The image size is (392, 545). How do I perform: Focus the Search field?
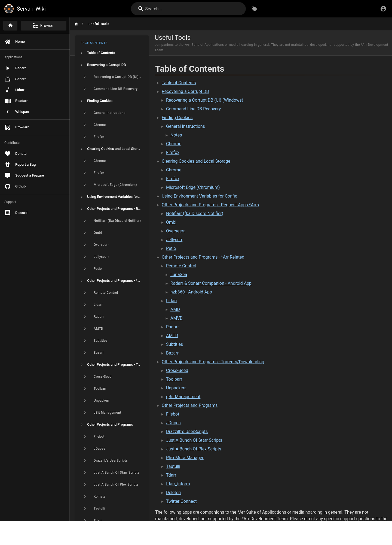coord(188,9)
